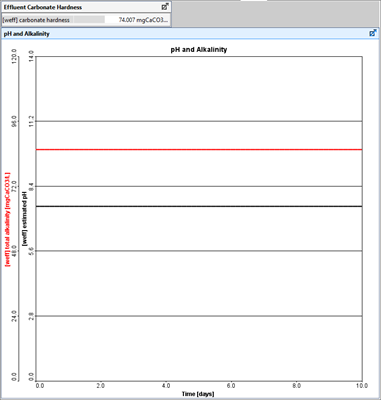381x400 pixels.
Task: Click the 10.0 tick on time axis
Action: point(362,386)
